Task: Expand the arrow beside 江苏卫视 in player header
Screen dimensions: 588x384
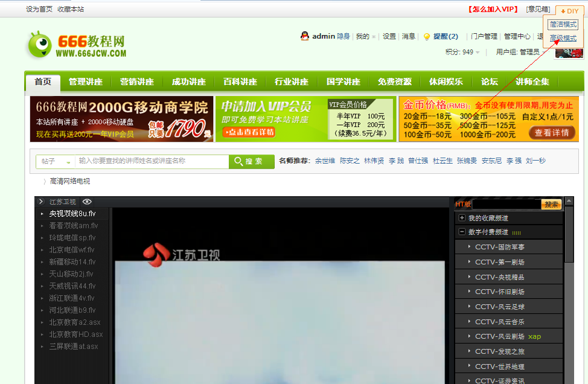Action: pos(41,202)
